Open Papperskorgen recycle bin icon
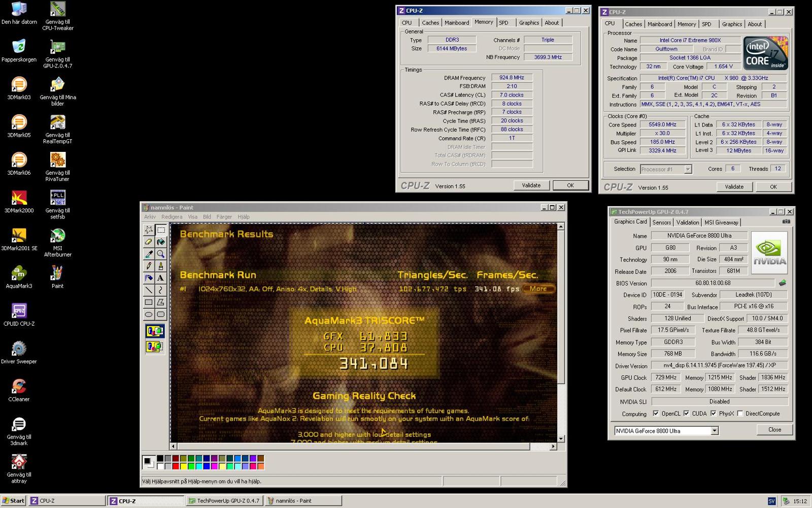The image size is (812, 508). [19, 50]
